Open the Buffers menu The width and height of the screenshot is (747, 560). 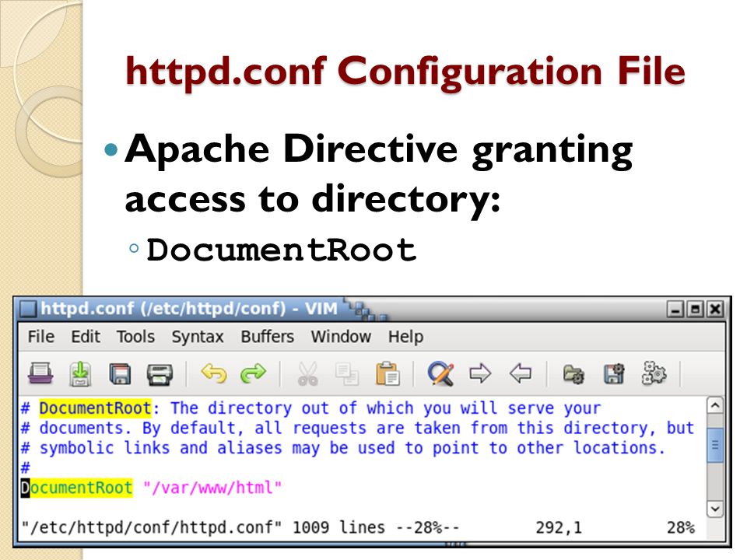(267, 337)
